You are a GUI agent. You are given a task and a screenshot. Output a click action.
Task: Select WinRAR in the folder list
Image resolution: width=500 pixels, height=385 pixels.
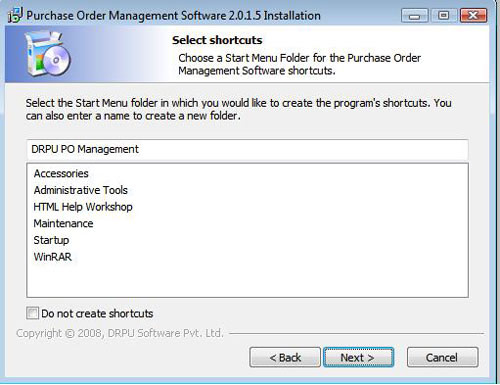tap(53, 257)
